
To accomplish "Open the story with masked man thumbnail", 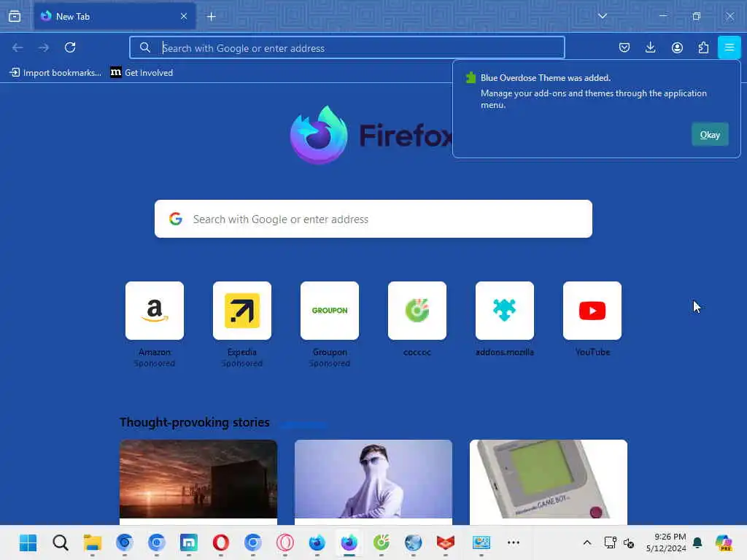I will [x=373, y=479].
